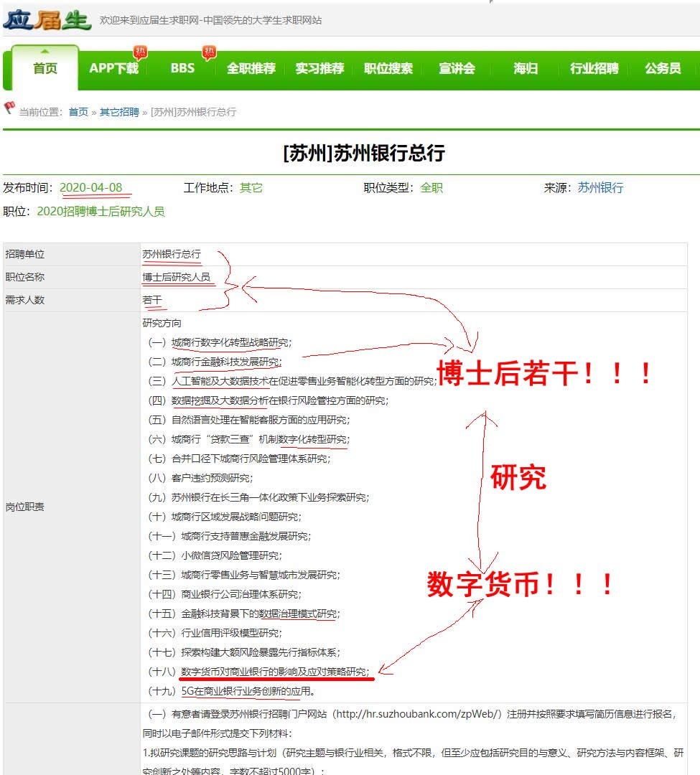Screen dimensions: 700x775
Task: Click item (四) 数据挖掘及大数据分析 line
Action: (269, 401)
